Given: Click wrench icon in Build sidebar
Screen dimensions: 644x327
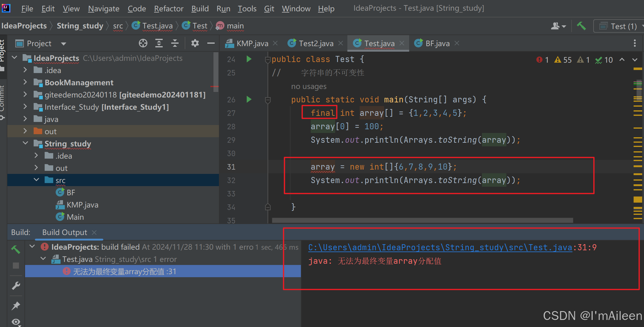Looking at the screenshot, I should click(16, 286).
